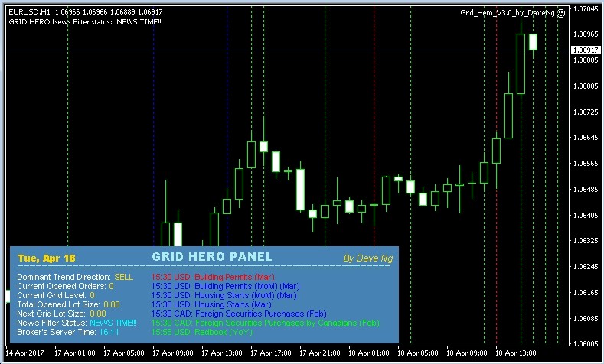604x364 pixels.
Task: Click Foreign Securities Purchases by Canadians entry
Action: tap(265, 323)
